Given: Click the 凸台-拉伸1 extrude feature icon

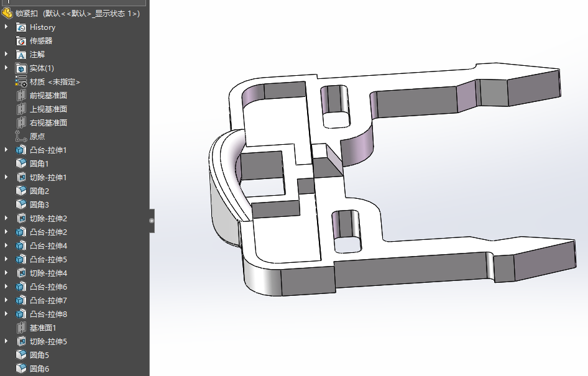Looking at the screenshot, I should click(x=21, y=150).
